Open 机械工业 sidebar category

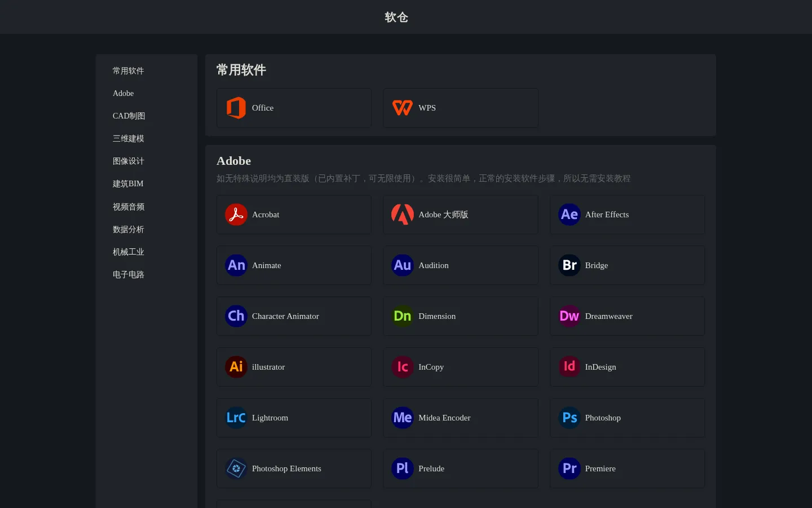tap(129, 252)
